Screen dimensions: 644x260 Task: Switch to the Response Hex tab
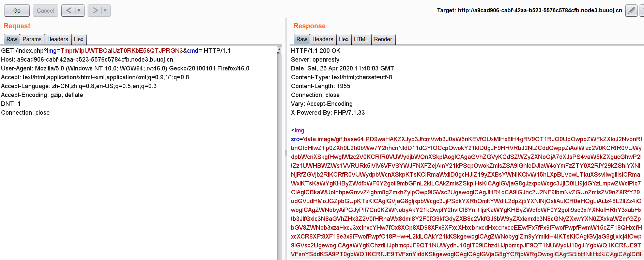pos(343,39)
